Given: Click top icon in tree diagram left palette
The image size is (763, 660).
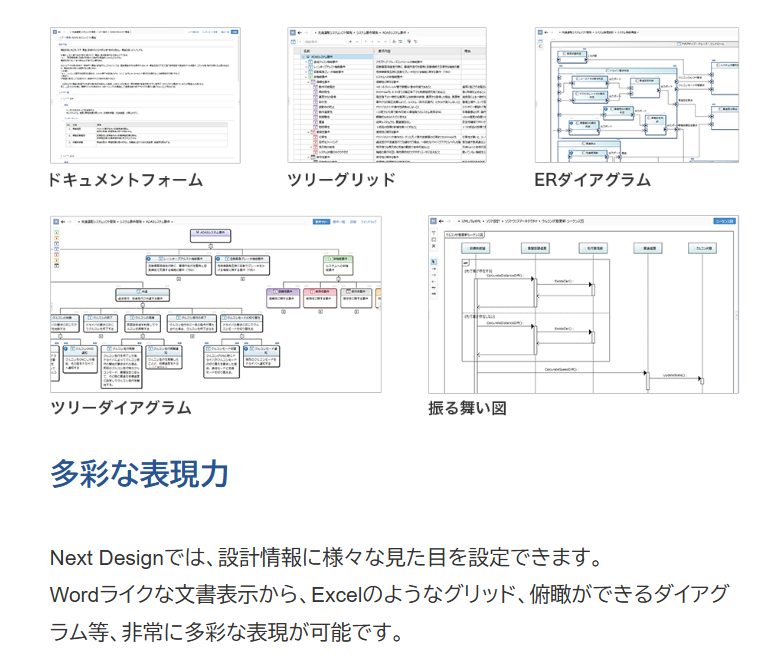Looking at the screenshot, I should coord(56,234).
